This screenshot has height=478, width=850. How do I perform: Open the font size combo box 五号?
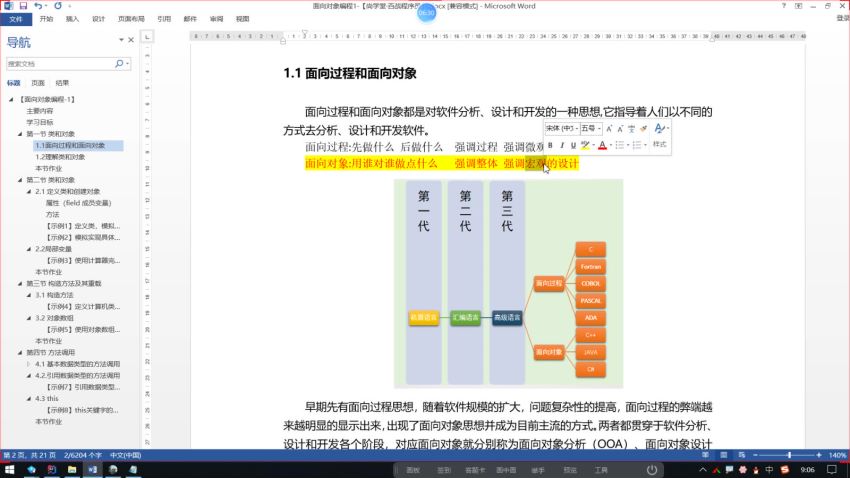590,128
